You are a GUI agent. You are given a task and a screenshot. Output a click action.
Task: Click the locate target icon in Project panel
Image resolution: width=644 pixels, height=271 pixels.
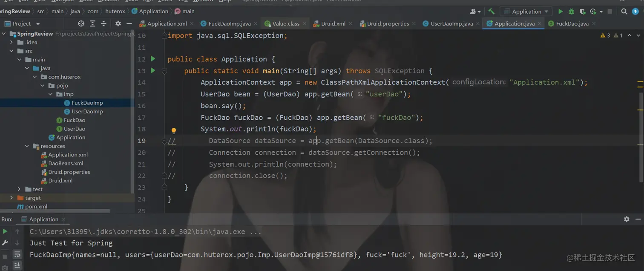(x=81, y=23)
